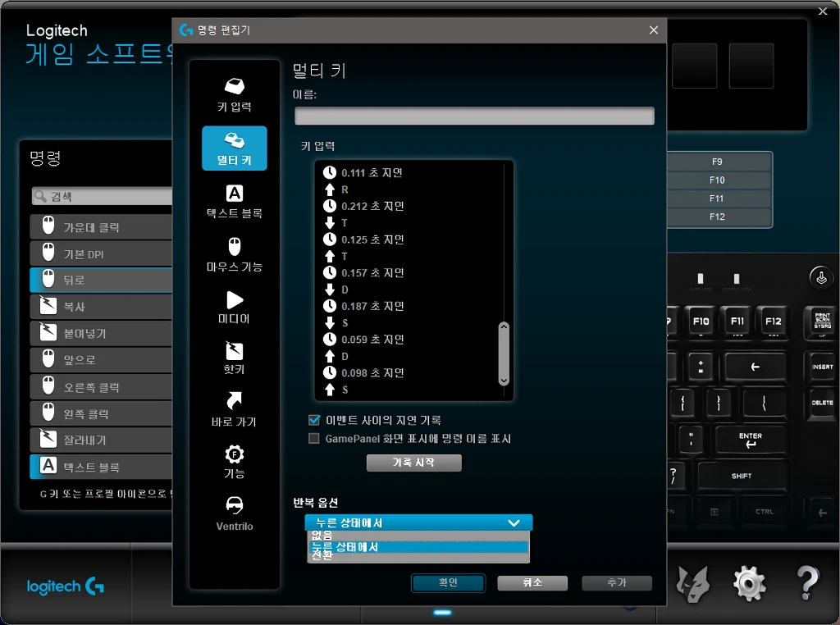
Task: Confirm with the 확인 button
Action: point(448,582)
